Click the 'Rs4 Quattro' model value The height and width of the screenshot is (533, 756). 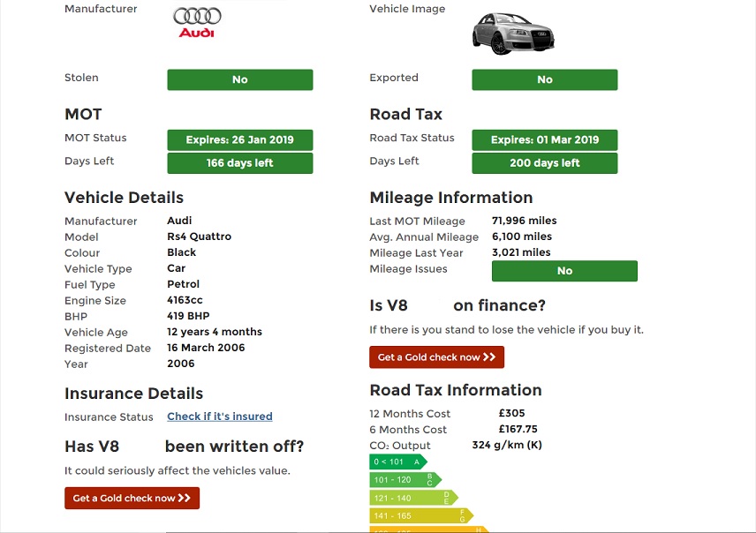point(199,236)
